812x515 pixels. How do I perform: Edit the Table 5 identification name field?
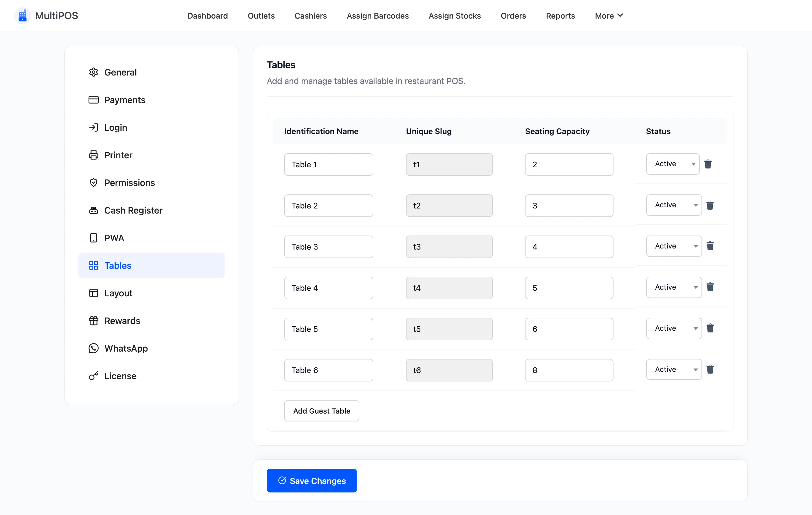coord(328,329)
